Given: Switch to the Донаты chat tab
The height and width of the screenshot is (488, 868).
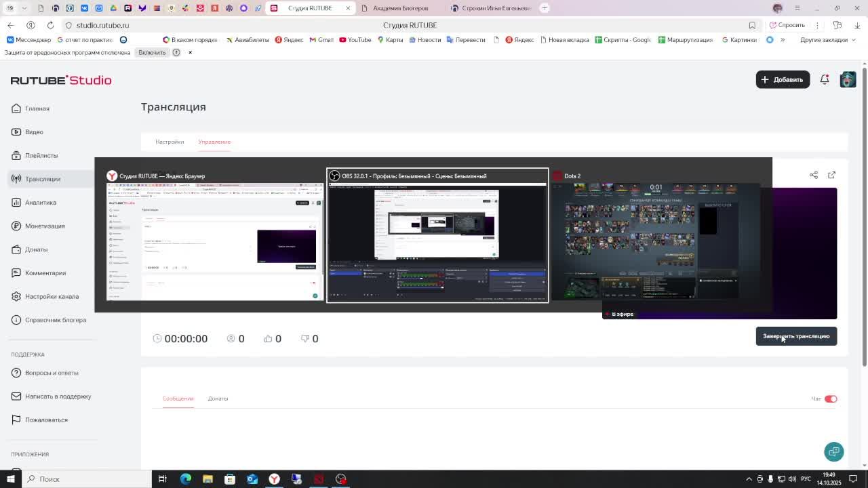Looking at the screenshot, I should [218, 399].
